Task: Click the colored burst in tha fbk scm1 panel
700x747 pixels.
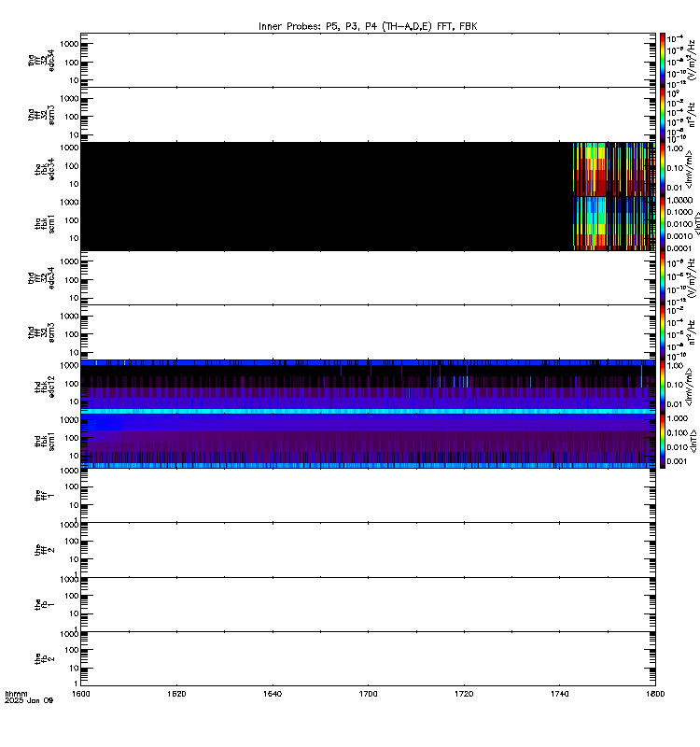Action: click(614, 223)
